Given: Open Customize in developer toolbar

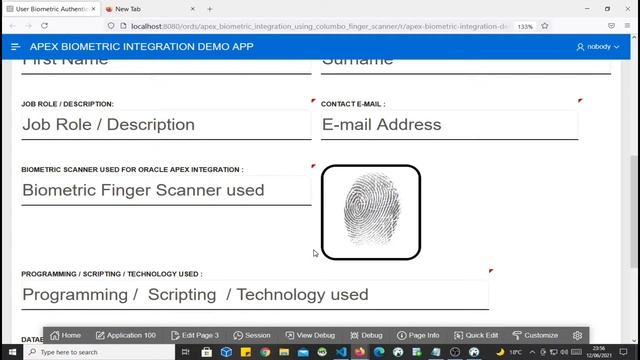Looking at the screenshot, I should point(535,336).
